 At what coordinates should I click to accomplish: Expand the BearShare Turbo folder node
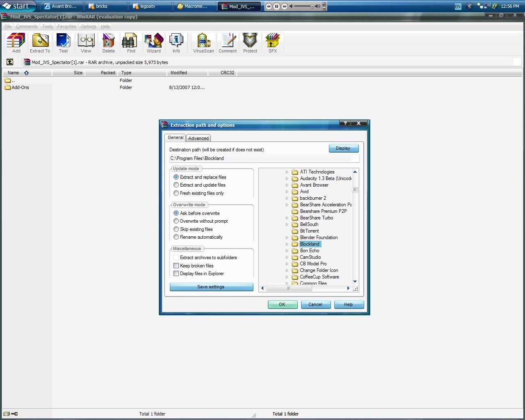click(x=287, y=218)
